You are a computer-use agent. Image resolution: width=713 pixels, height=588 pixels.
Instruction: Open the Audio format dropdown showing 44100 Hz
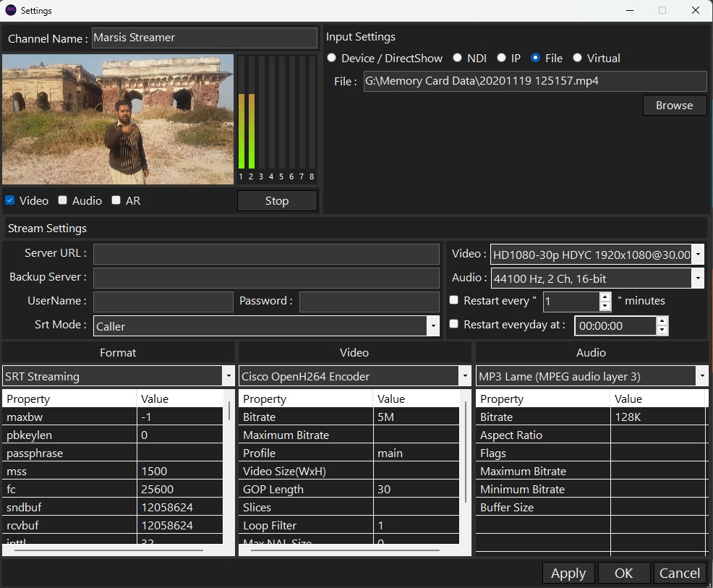[696, 278]
